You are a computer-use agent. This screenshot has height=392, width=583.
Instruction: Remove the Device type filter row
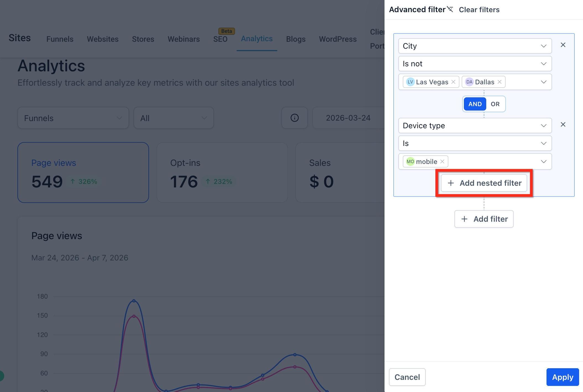pyautogui.click(x=563, y=125)
